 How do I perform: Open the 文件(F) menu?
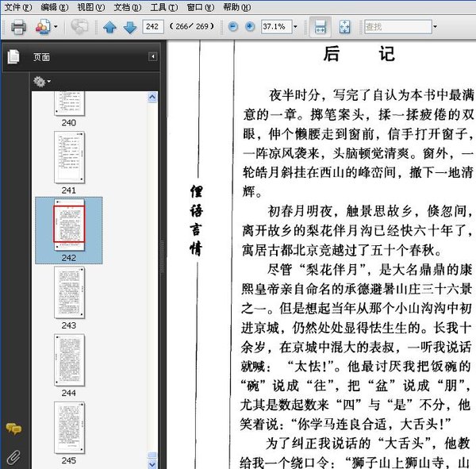18,7
